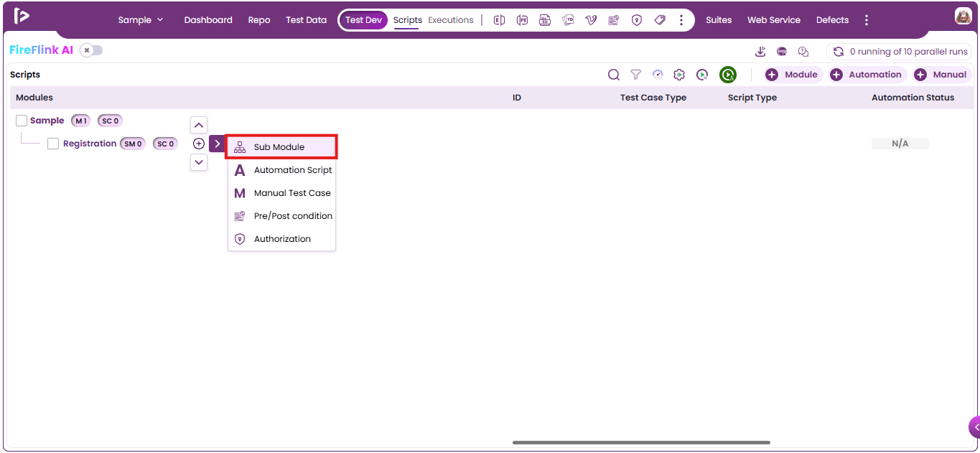980x453 pixels.
Task: Open the Variables (V) icon in nav bar
Action: 591,20
